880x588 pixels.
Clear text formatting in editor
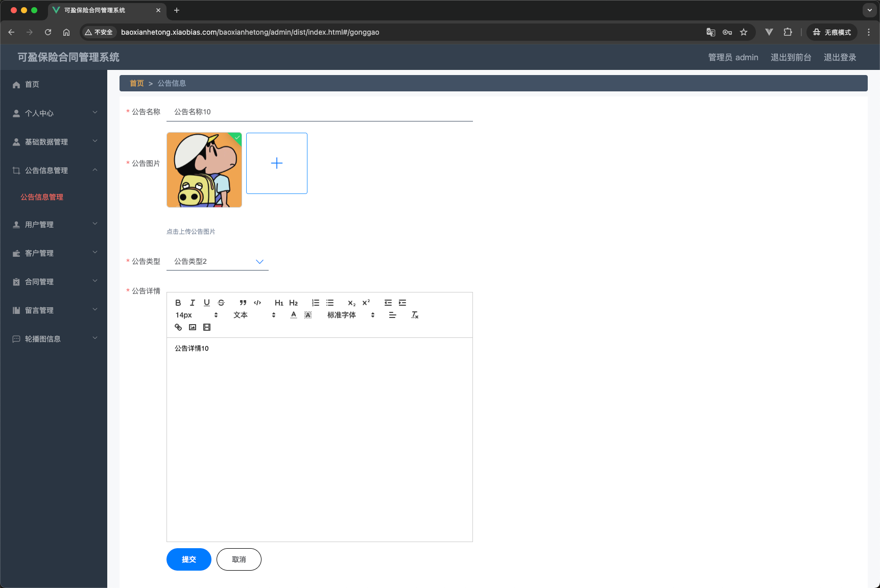pos(415,315)
